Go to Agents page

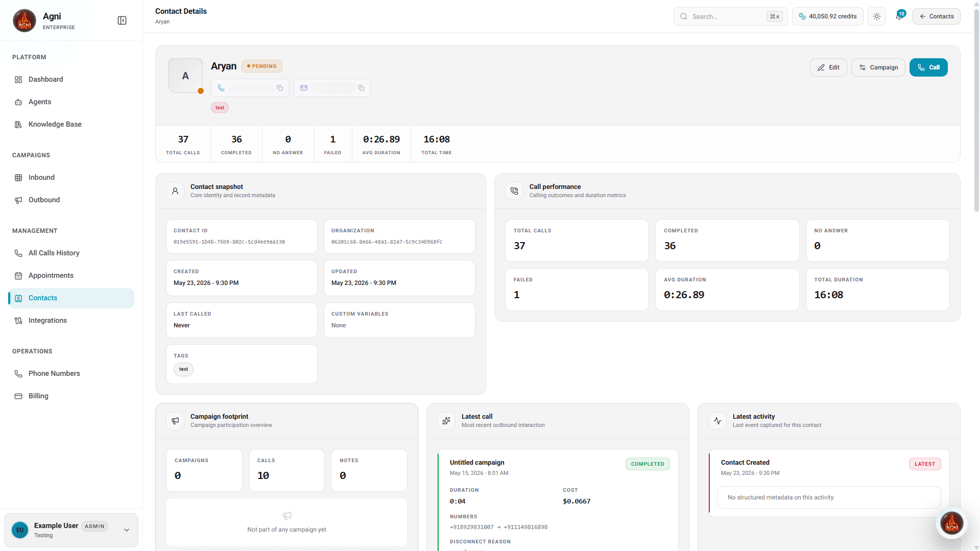(x=71, y=102)
